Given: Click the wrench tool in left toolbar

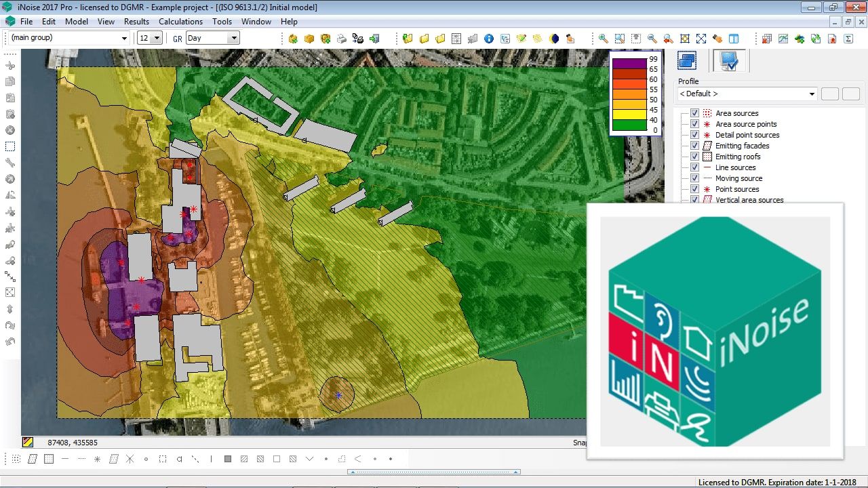Looking at the screenshot, I should [x=10, y=163].
